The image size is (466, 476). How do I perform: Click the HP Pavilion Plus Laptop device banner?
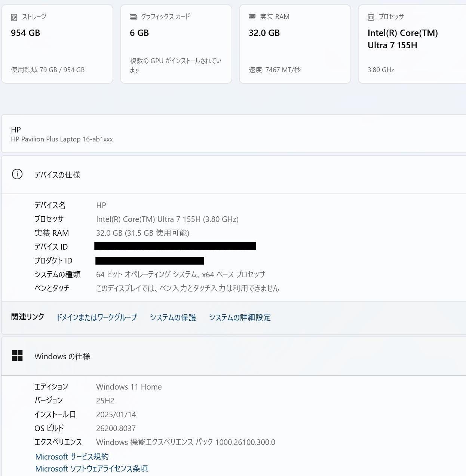[234, 134]
